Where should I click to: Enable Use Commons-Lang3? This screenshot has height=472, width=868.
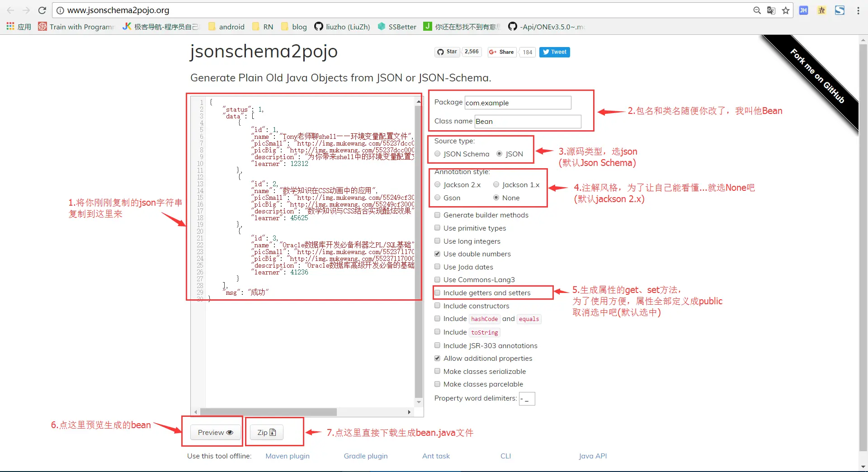[437, 279]
